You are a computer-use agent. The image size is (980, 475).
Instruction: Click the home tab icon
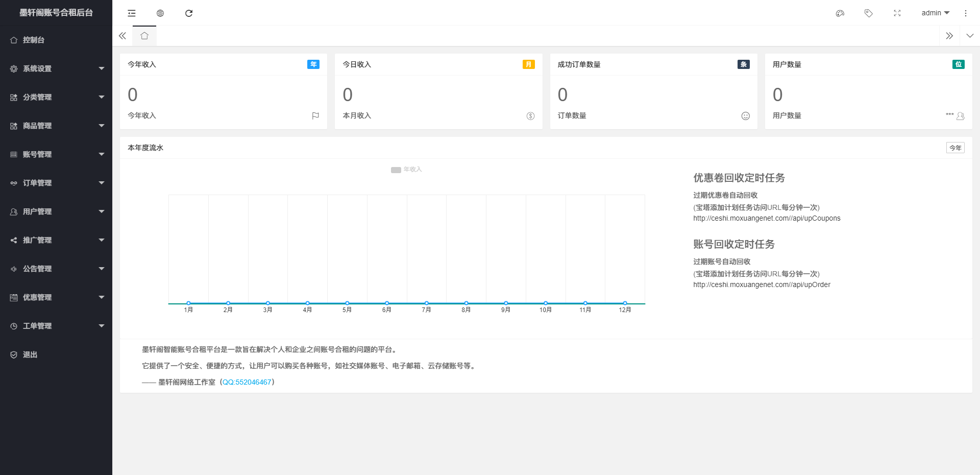144,36
